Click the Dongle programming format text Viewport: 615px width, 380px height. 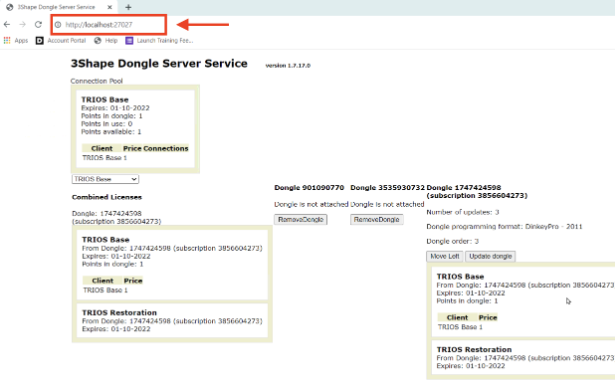point(504,227)
